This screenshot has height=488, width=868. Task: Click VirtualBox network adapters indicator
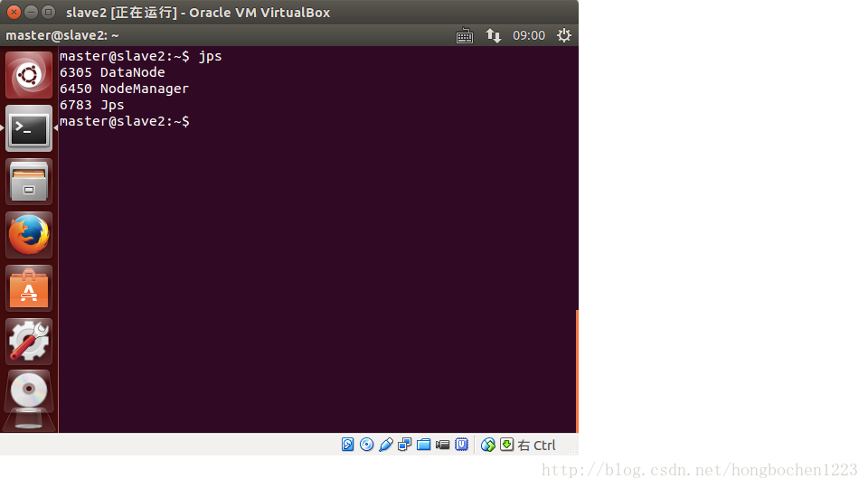pyautogui.click(x=405, y=445)
